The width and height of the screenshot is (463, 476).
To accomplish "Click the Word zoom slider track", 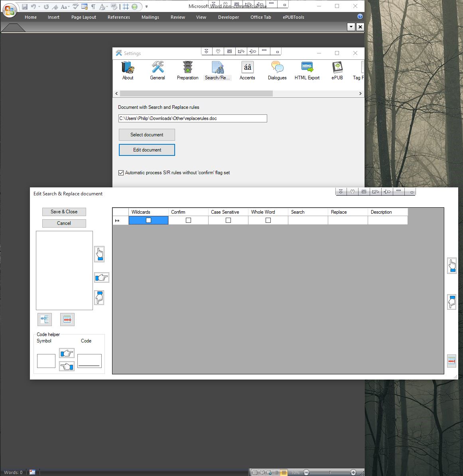I will (330, 472).
